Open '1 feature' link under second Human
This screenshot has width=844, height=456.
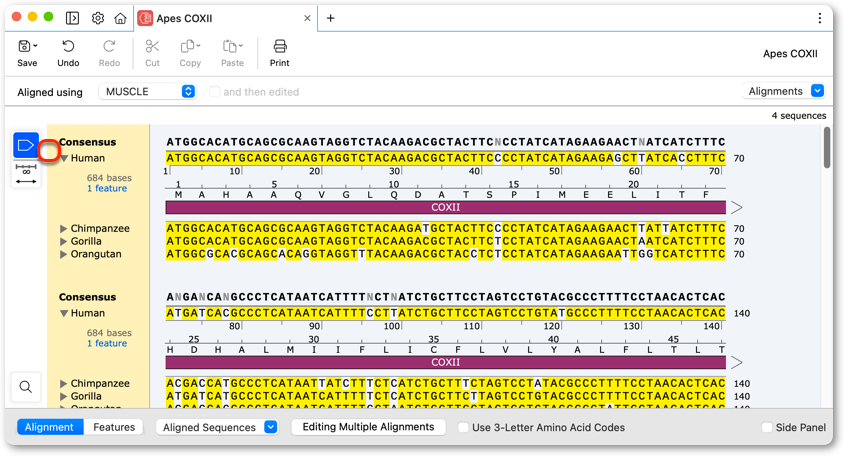pos(107,343)
